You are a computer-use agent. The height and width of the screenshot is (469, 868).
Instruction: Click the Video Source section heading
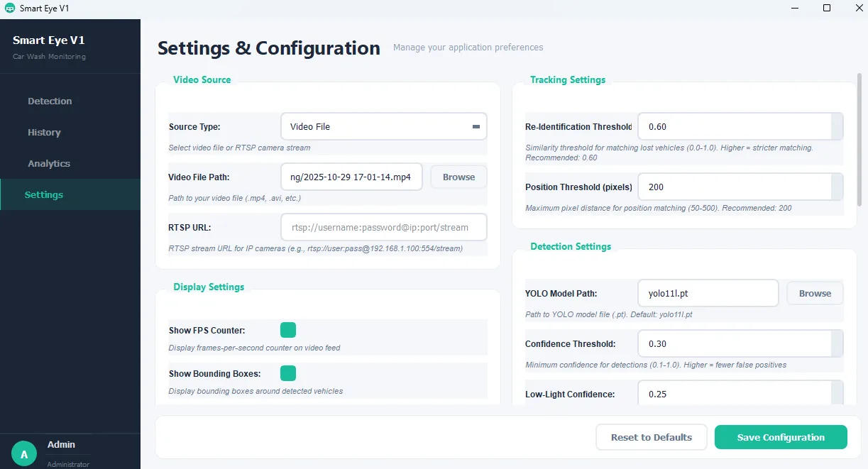(x=202, y=79)
